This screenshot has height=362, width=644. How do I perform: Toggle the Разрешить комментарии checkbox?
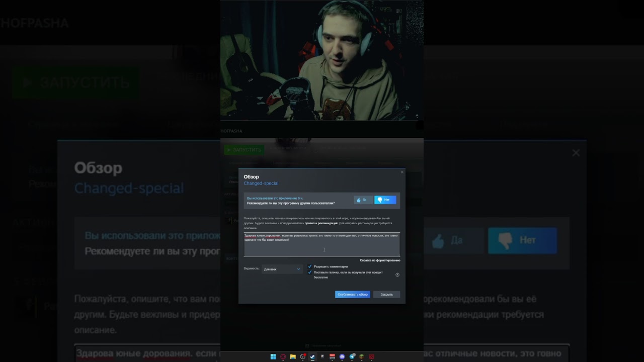click(310, 266)
